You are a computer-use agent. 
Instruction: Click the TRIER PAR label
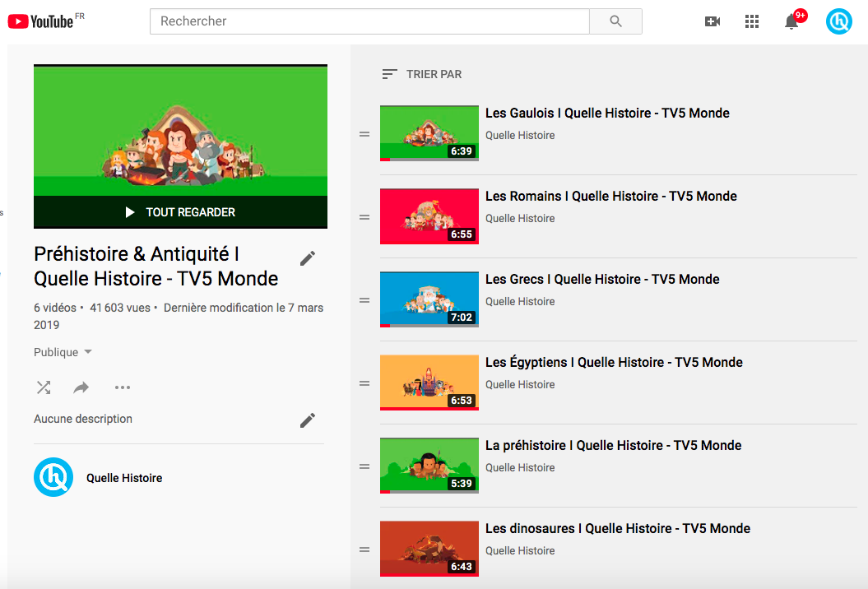(x=434, y=74)
